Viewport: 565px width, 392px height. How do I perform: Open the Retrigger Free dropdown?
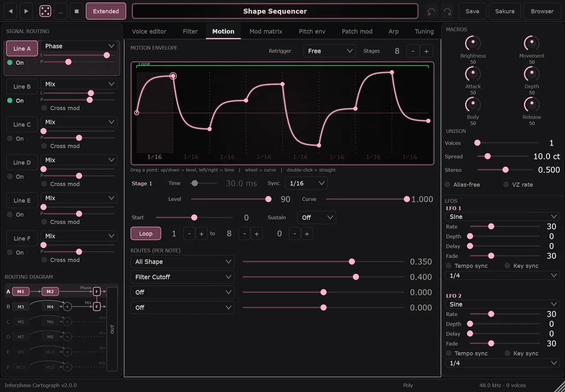(330, 51)
